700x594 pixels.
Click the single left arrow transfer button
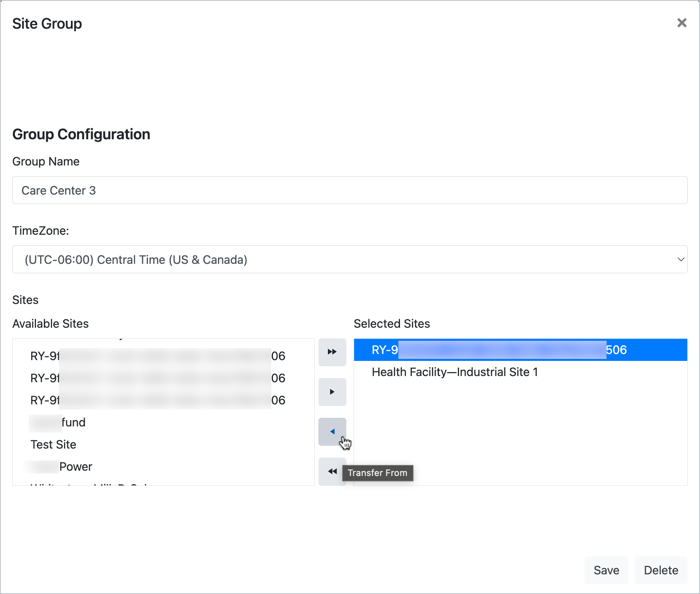point(332,431)
